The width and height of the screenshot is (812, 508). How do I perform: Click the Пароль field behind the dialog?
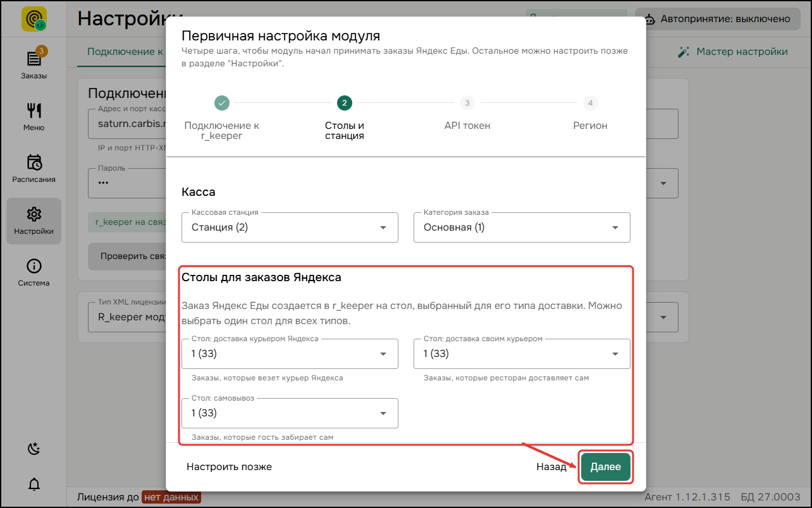(126, 183)
